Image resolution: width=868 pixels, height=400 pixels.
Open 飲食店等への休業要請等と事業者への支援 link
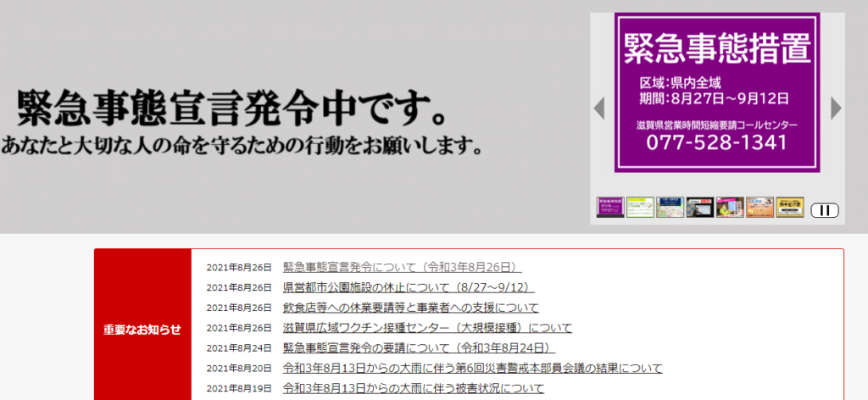click(x=410, y=308)
